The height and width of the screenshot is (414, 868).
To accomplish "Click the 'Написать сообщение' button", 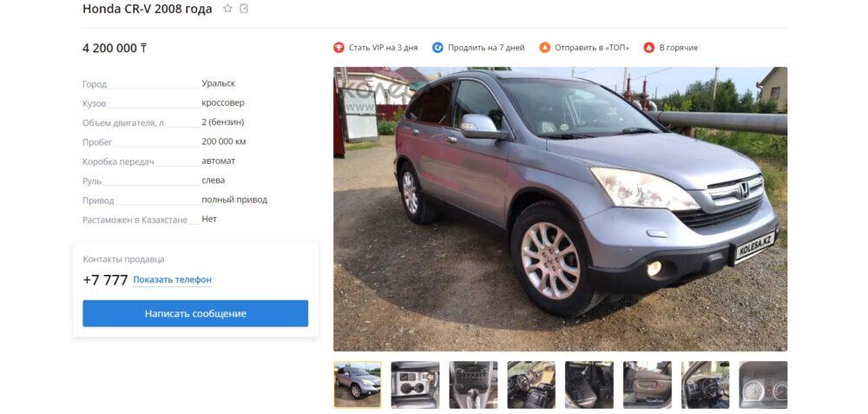I will click(195, 314).
